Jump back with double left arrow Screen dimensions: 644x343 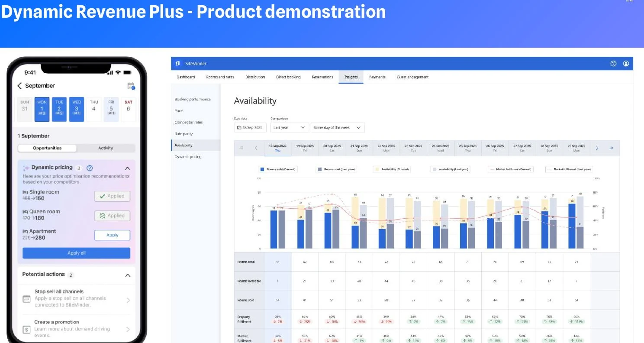click(x=241, y=148)
